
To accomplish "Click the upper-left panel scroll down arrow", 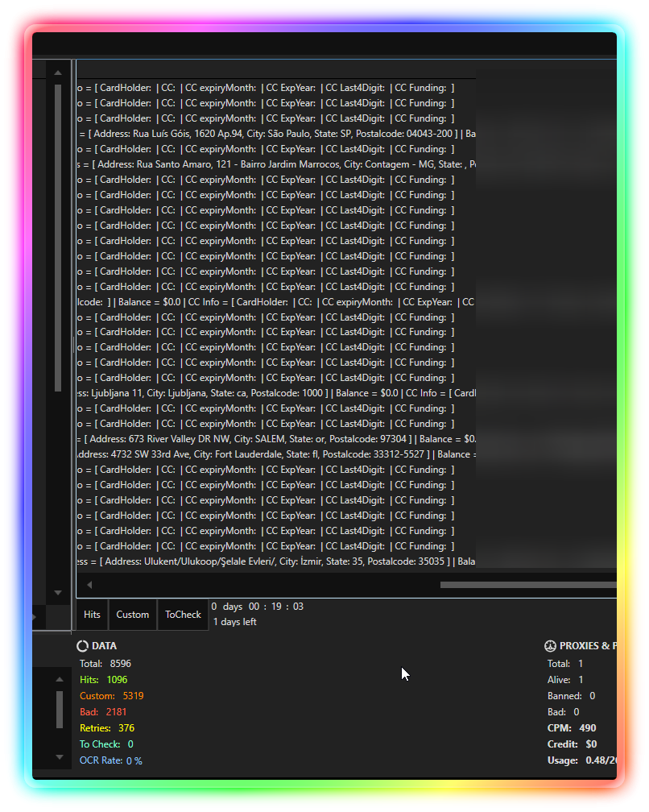I will tap(58, 592).
